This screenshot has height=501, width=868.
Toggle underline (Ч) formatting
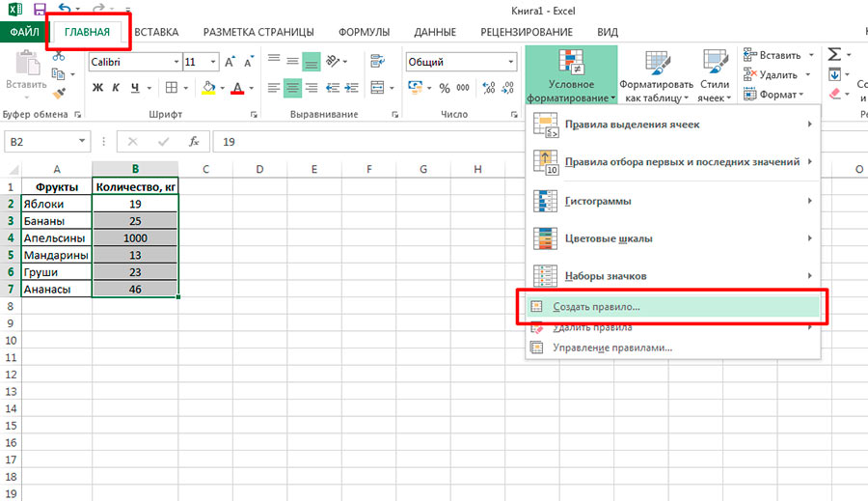[135, 88]
